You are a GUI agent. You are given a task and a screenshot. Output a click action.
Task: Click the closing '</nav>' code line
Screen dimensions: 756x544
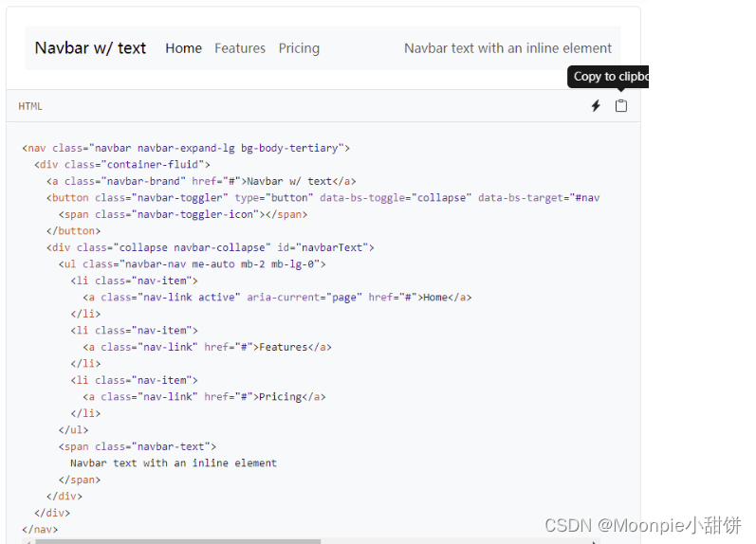coord(40,529)
